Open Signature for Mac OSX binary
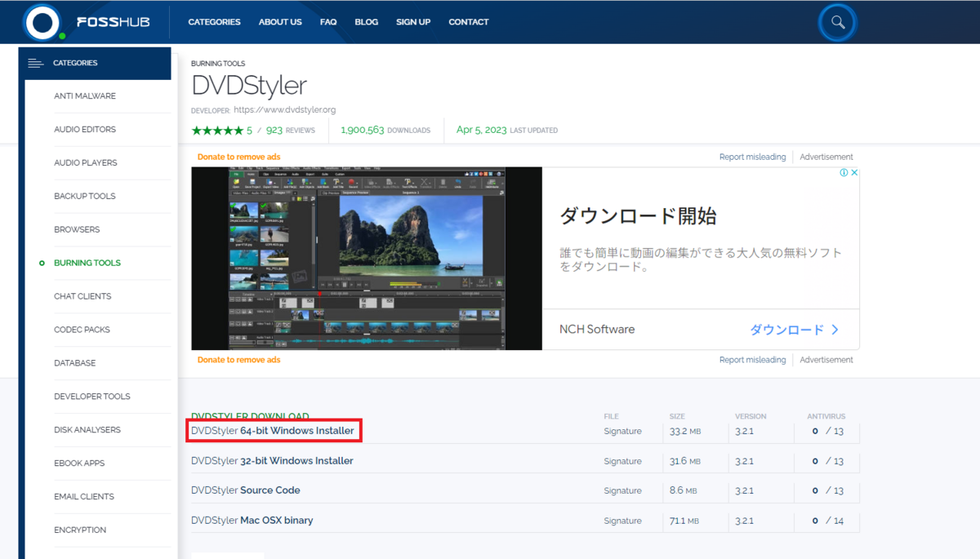 coord(622,521)
